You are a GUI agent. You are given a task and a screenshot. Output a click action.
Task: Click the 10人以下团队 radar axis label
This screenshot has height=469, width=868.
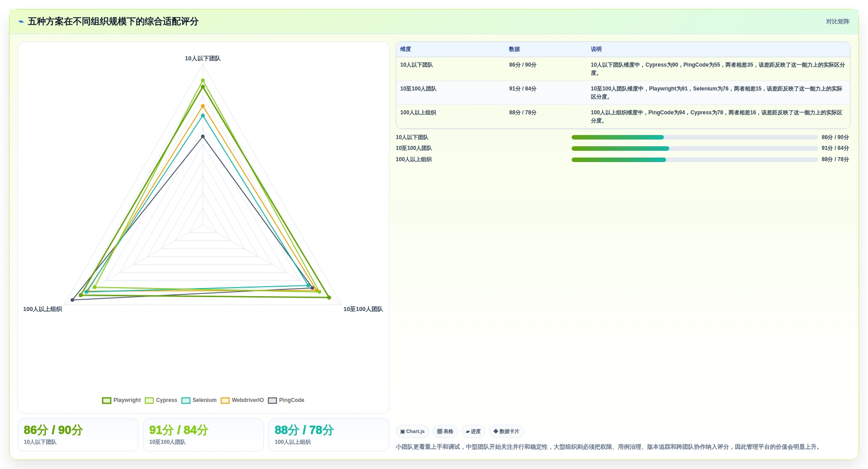click(203, 59)
